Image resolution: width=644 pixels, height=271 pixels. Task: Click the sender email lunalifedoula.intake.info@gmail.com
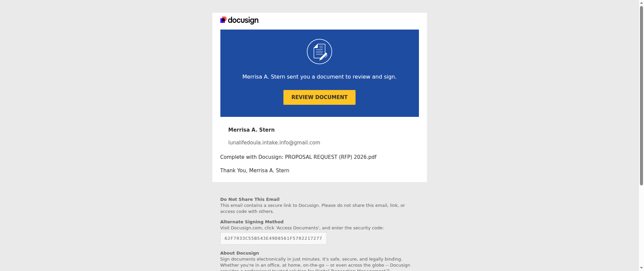click(x=274, y=143)
